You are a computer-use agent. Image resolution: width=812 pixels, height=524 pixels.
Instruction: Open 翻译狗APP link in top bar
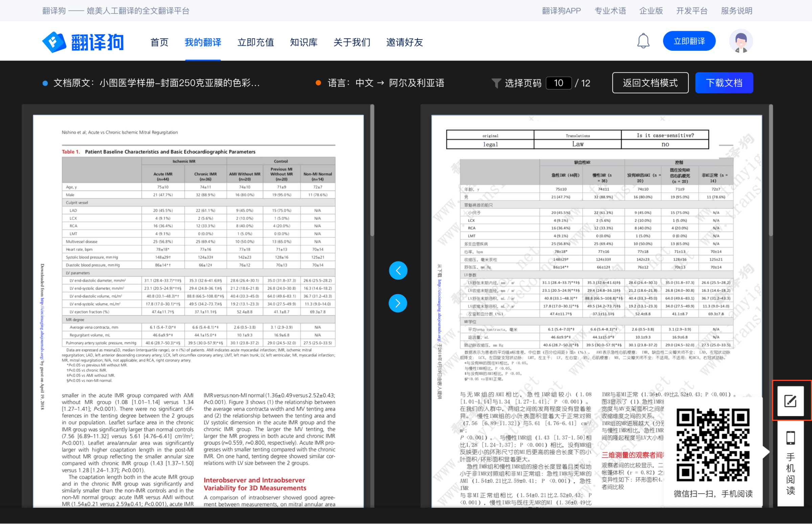561,11
